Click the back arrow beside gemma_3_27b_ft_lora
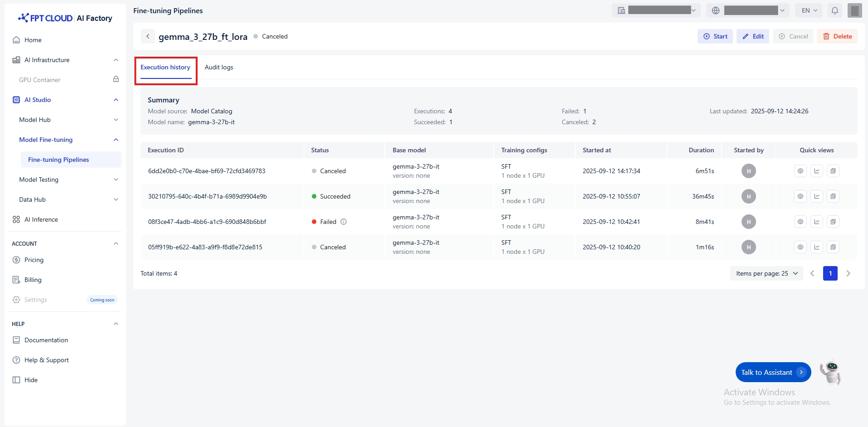The width and height of the screenshot is (868, 427). pos(148,36)
